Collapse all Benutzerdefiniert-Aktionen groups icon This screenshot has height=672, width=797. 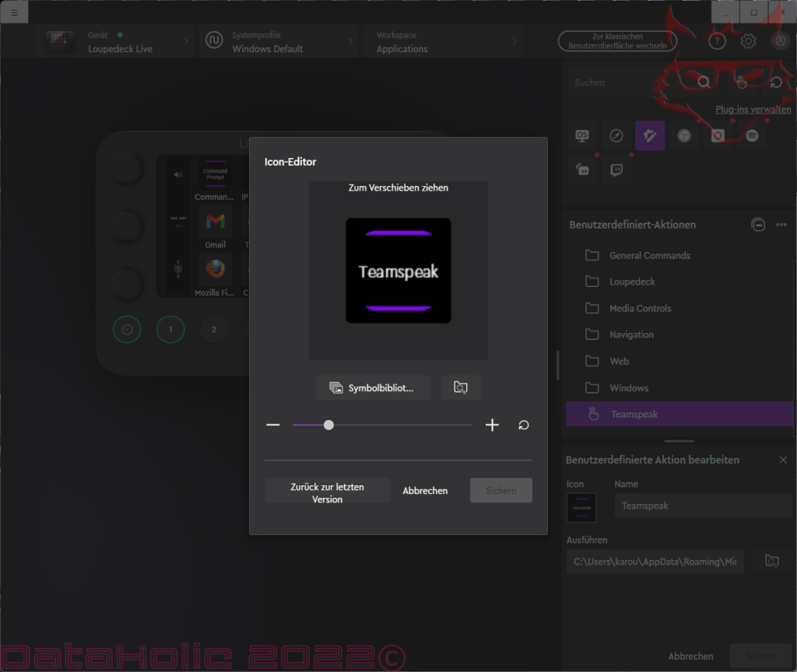pos(758,225)
